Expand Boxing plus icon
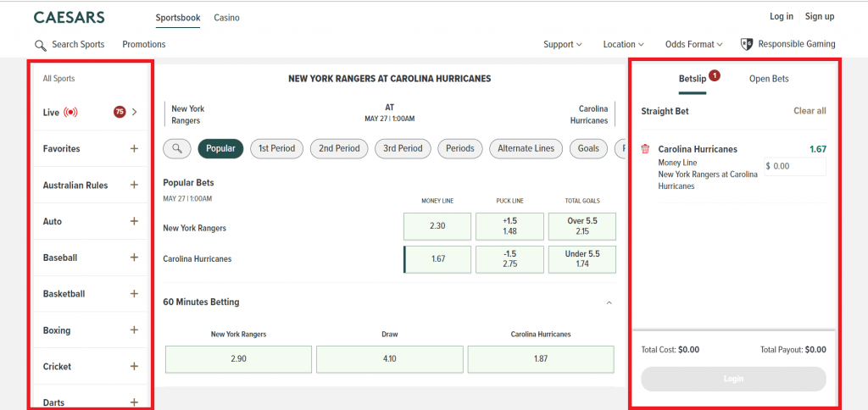Viewport: 868px width, 410px height. click(134, 330)
